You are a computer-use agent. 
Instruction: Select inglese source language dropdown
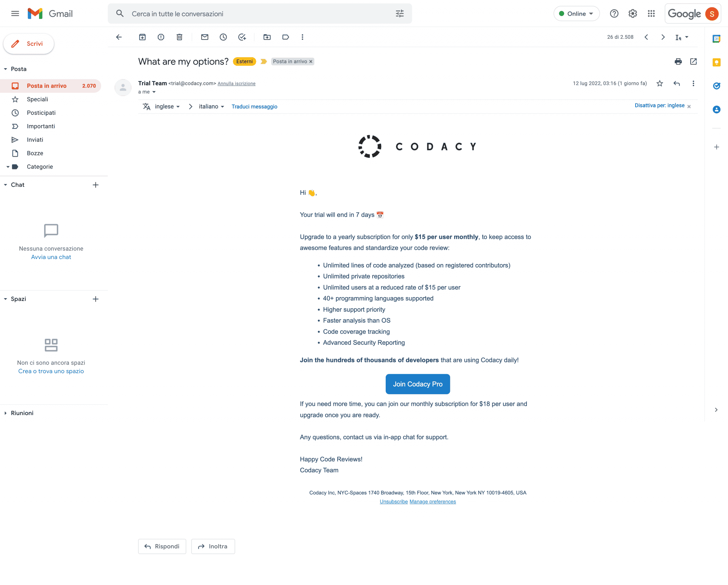168,106
